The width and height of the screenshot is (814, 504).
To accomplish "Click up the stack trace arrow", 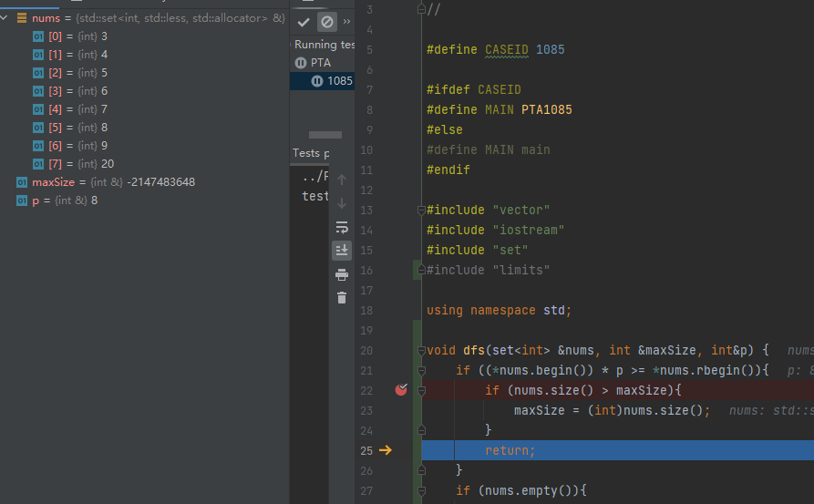I will tap(342, 180).
